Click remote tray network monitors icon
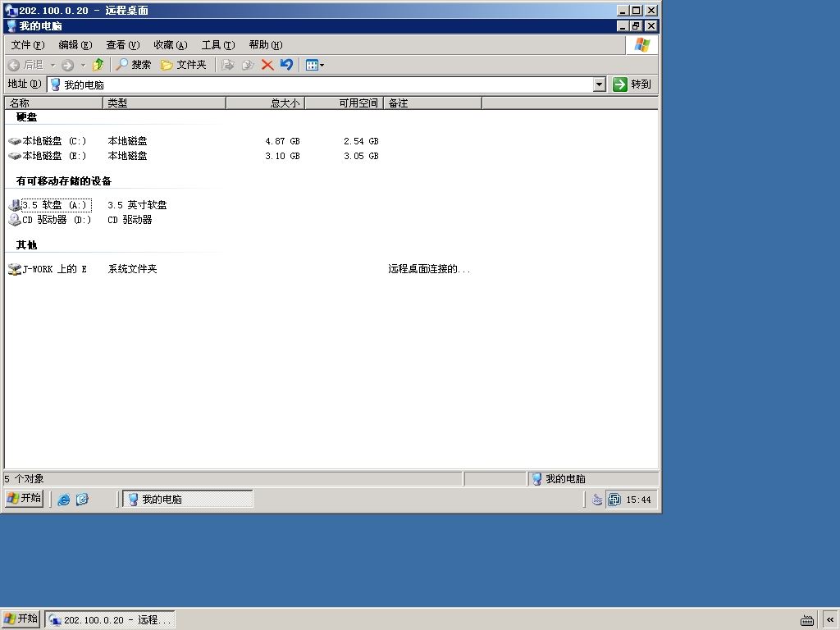This screenshot has width=840, height=630. [614, 500]
